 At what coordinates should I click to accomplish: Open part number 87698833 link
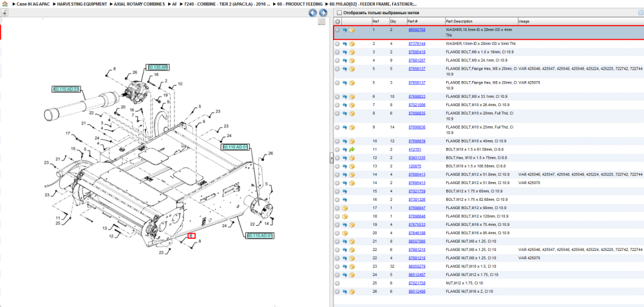coord(417,97)
